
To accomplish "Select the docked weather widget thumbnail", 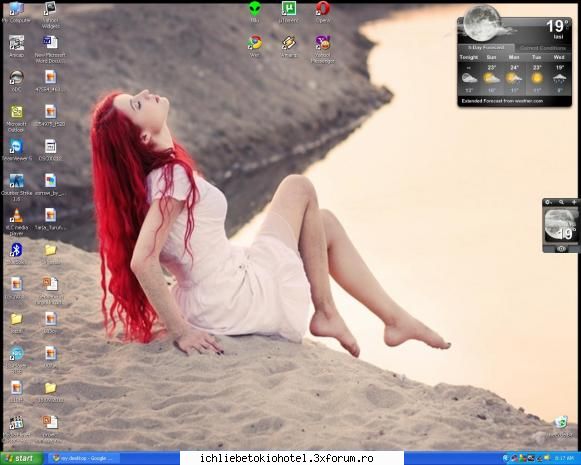I will [561, 226].
